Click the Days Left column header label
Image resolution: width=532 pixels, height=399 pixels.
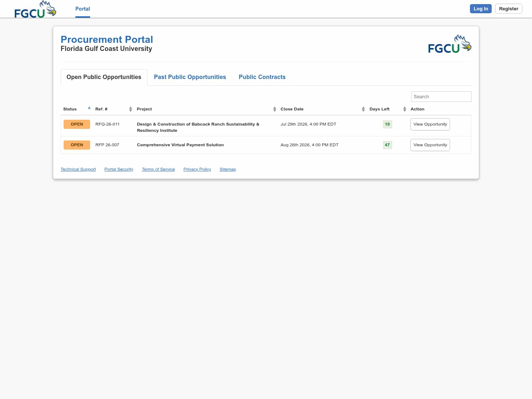379,109
